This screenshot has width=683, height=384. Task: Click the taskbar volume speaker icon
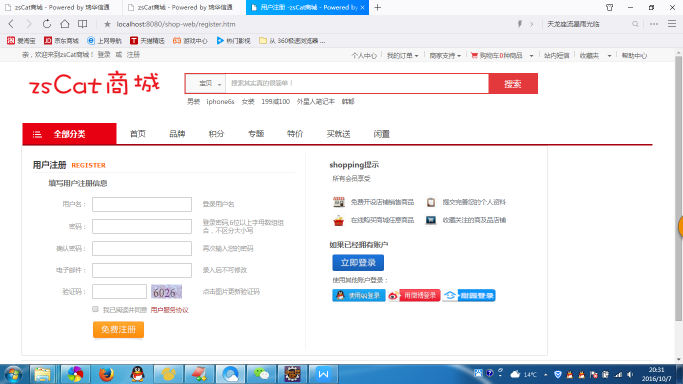click(x=630, y=374)
